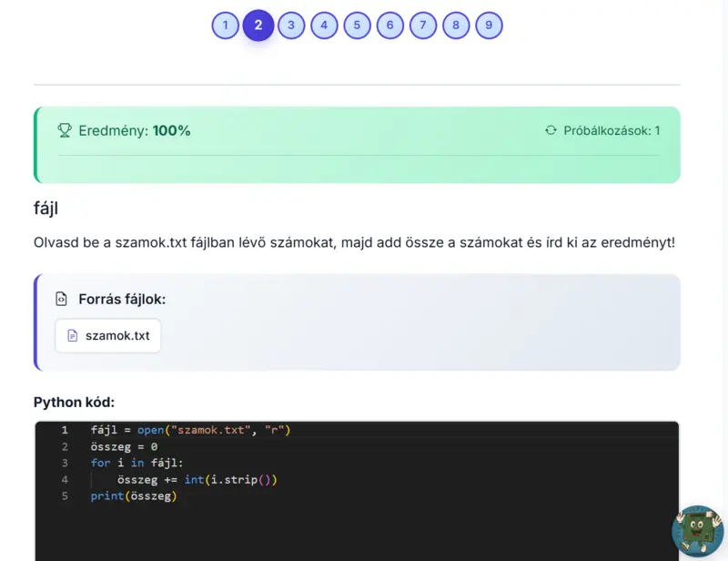Go to exercise page 1
The width and height of the screenshot is (728, 561).
tap(225, 25)
